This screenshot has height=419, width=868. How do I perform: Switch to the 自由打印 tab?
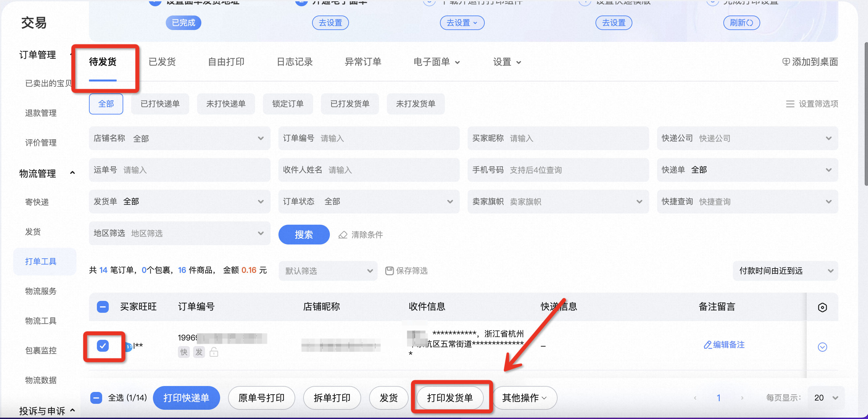(226, 62)
